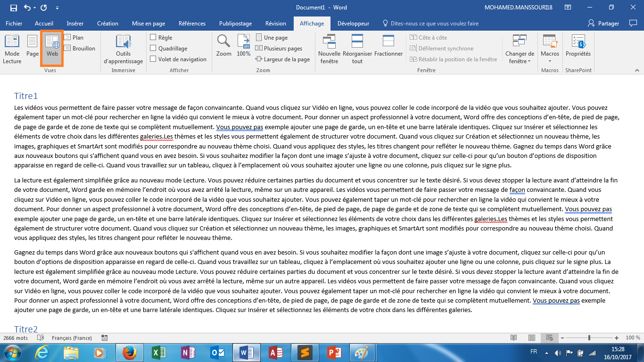Open SharePoint Propriétés
The width and height of the screenshot is (644, 362).
click(x=578, y=46)
